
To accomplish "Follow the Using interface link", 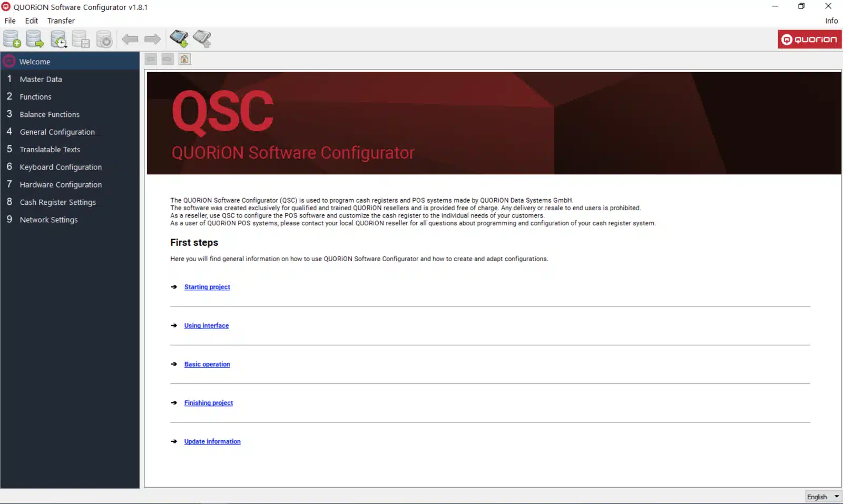I will point(207,325).
